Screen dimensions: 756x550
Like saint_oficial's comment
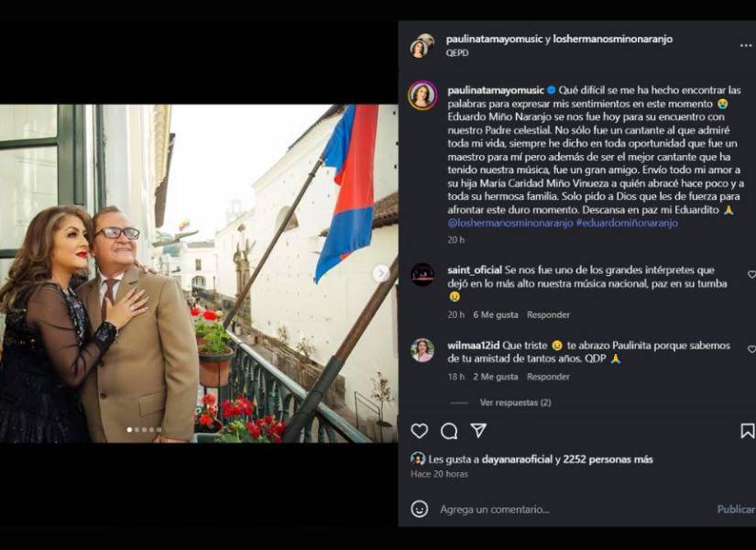(751, 274)
